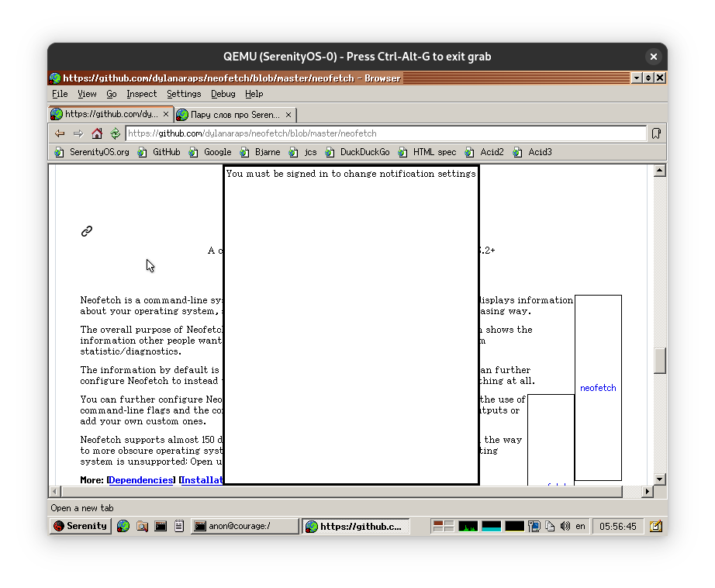
Task: Open the clipboard history tray icon
Action: coord(550,526)
